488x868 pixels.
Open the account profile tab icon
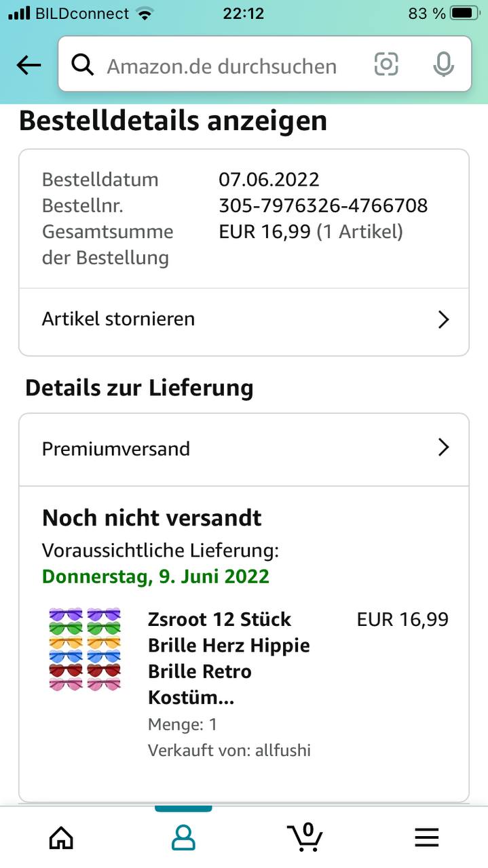click(183, 838)
